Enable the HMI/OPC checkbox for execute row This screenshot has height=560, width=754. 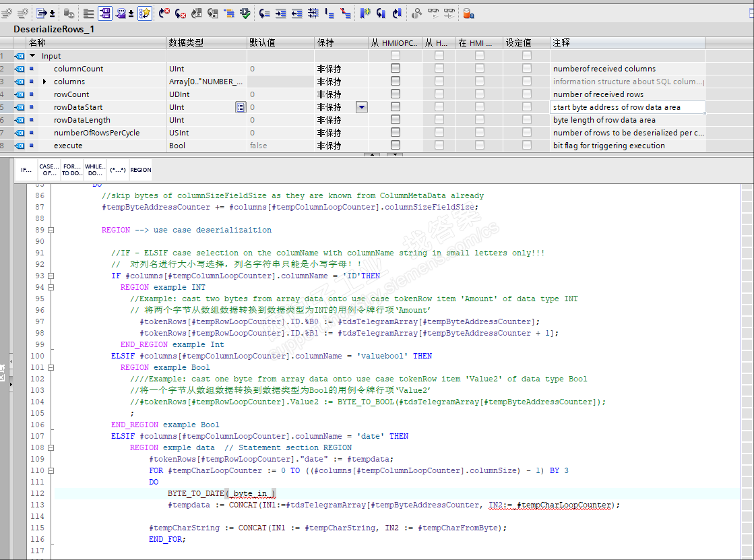[x=395, y=146]
